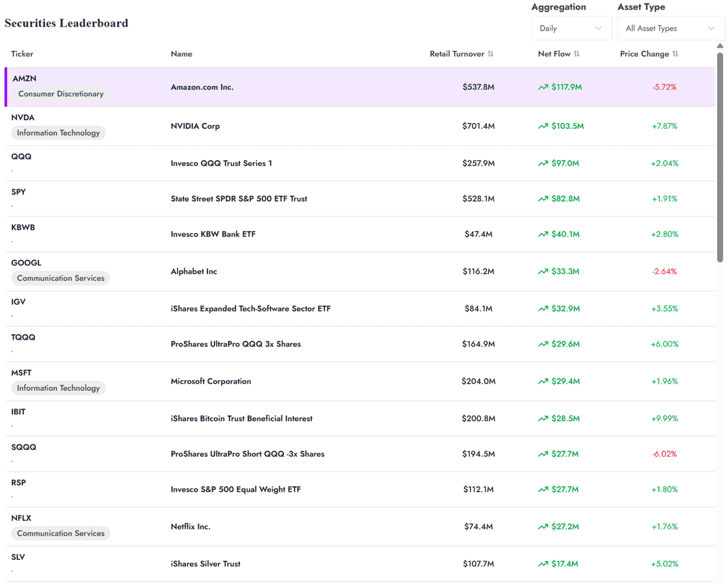Screen dimensions: 728x584
Task: Select the Microsoft Corporation entry
Action: point(211,382)
